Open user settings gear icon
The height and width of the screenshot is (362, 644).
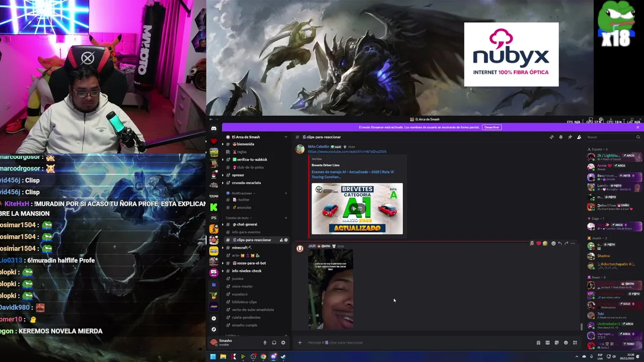point(283,342)
